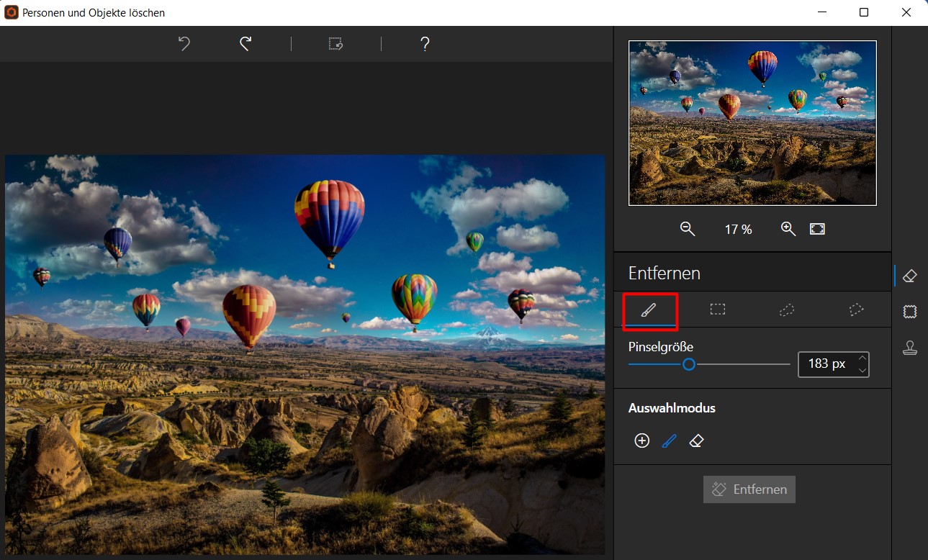This screenshot has height=560, width=928.
Task: Close the Personen und Objekte löschen window
Action: click(906, 12)
